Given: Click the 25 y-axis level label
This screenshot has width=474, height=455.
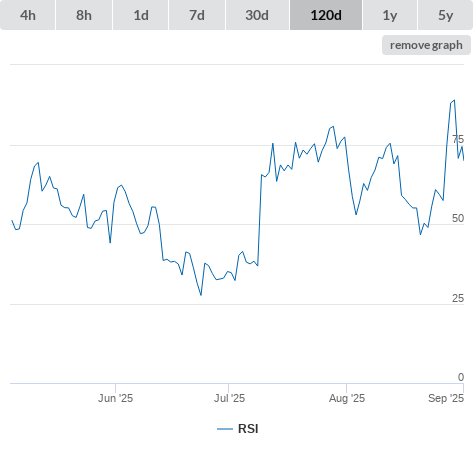Looking at the screenshot, I should point(458,298).
